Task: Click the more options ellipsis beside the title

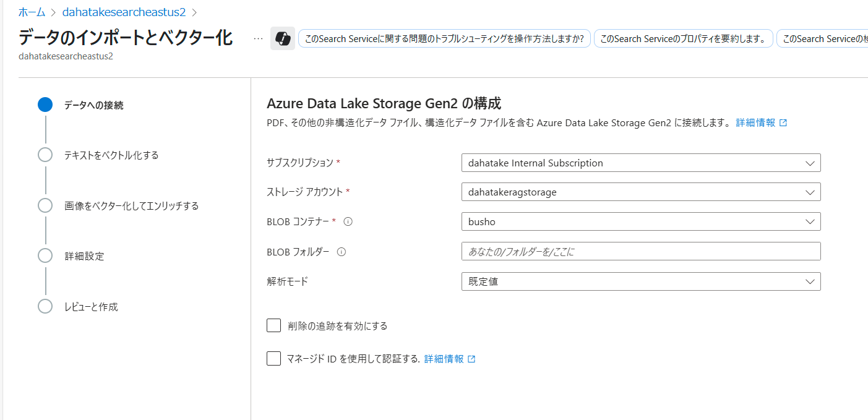Action: pyautogui.click(x=258, y=38)
